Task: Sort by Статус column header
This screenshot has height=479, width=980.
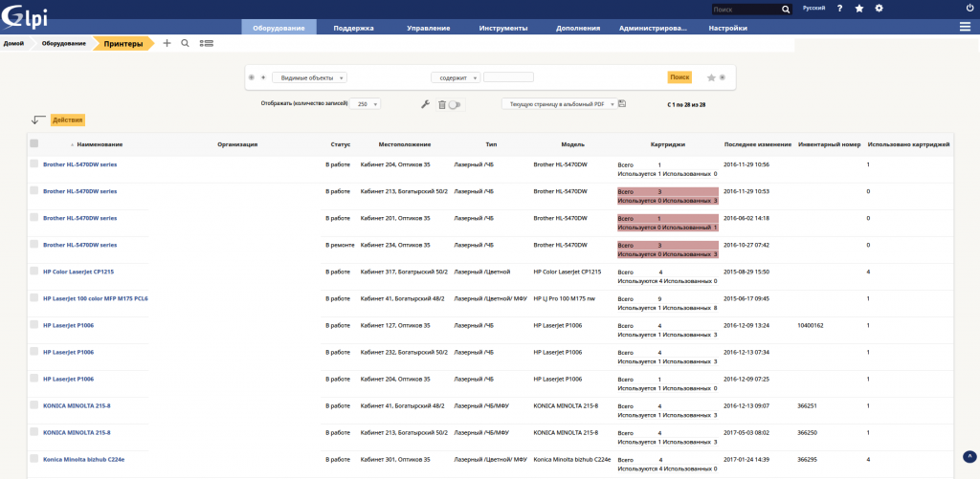Action: point(341,144)
